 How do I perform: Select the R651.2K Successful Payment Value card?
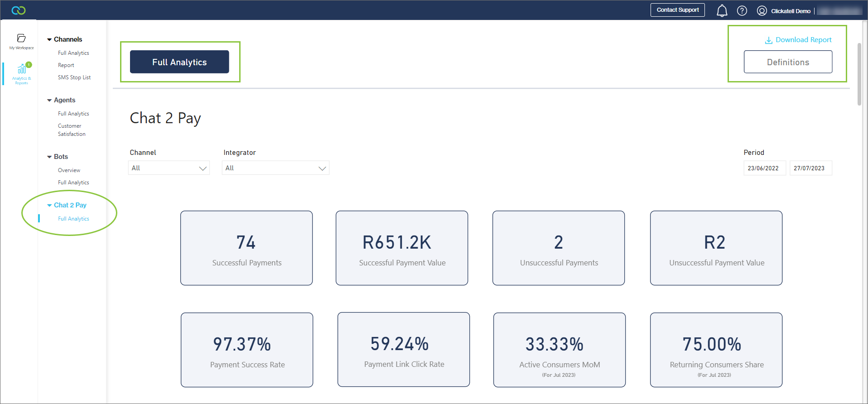pos(402,248)
